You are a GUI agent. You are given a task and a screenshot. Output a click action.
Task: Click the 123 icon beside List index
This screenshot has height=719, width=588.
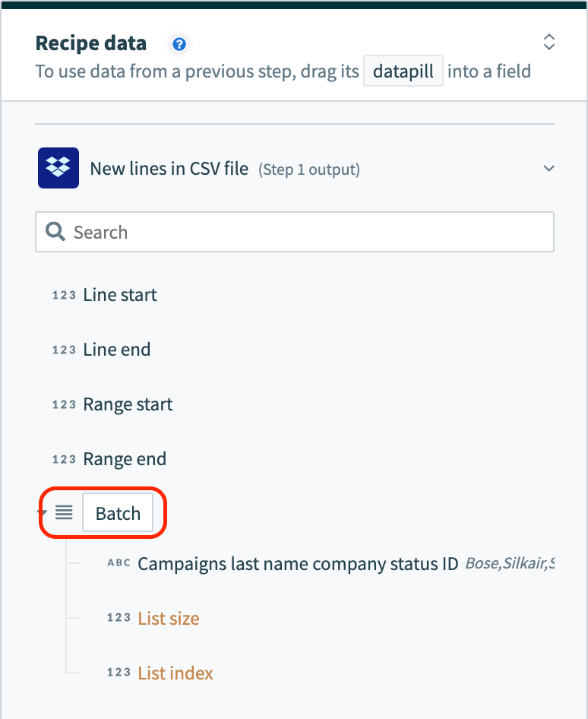coord(119,673)
